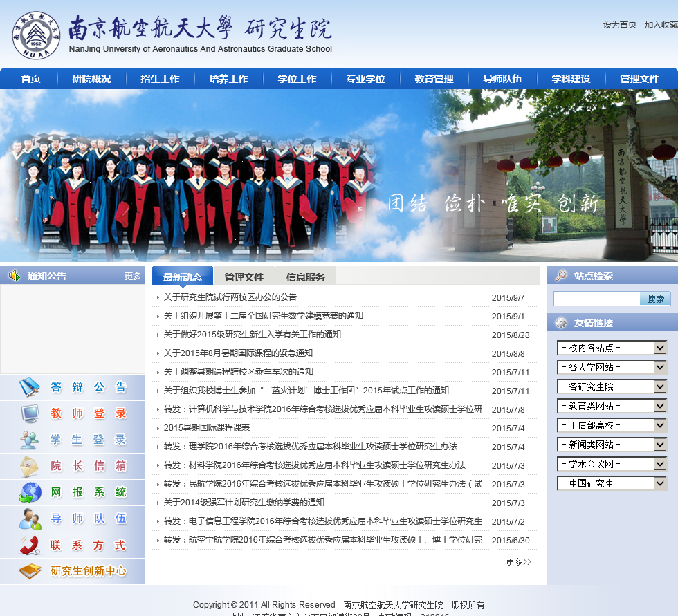This screenshot has height=616, width=678.
Task: Click 教师登录 sidebar text link
Action: [89, 413]
